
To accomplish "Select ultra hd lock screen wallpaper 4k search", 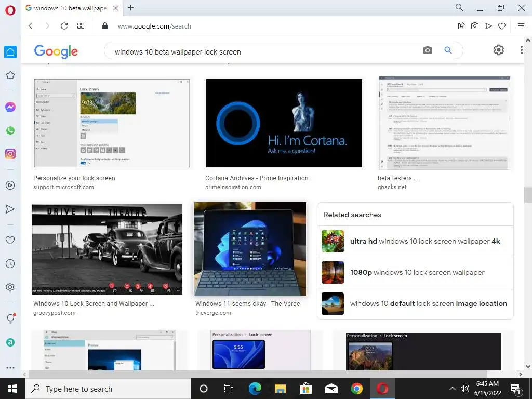I will point(415,241).
